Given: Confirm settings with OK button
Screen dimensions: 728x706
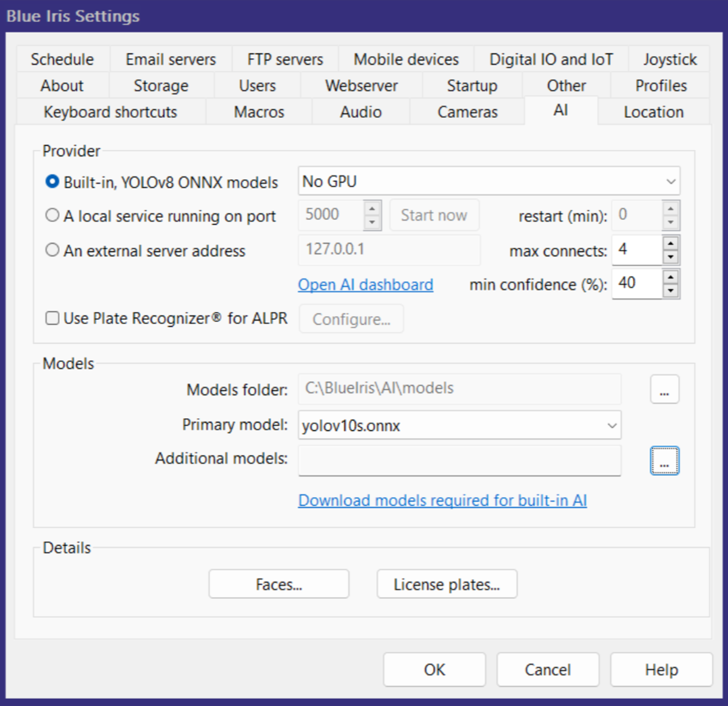Looking at the screenshot, I should pyautogui.click(x=434, y=670).
